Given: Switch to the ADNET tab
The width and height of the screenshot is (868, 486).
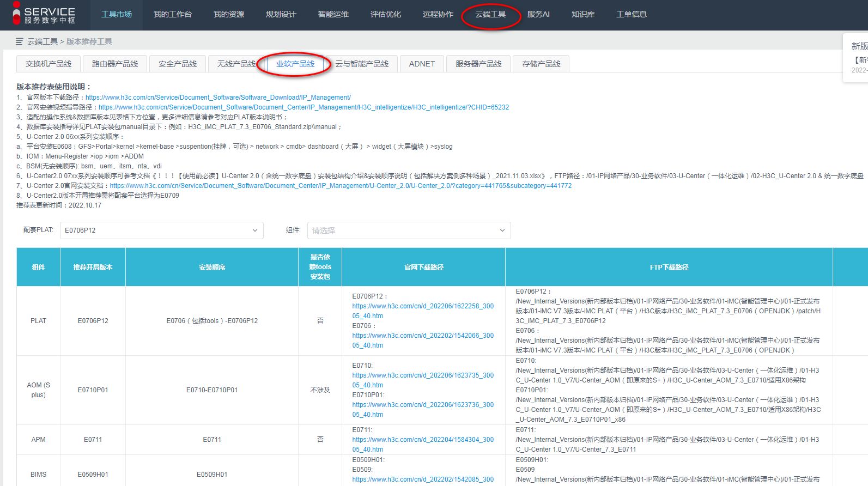Looking at the screenshot, I should click(x=422, y=64).
